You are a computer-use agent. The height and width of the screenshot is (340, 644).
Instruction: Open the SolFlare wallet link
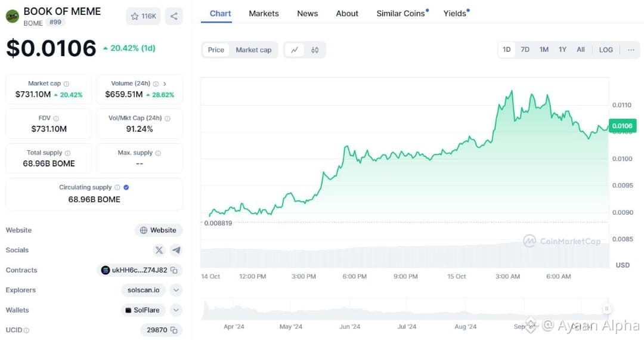143,310
